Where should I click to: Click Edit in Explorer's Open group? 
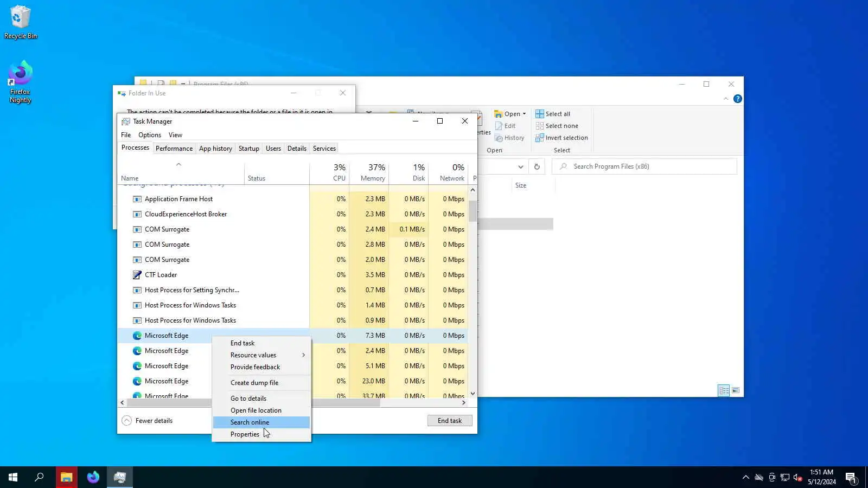(x=505, y=126)
